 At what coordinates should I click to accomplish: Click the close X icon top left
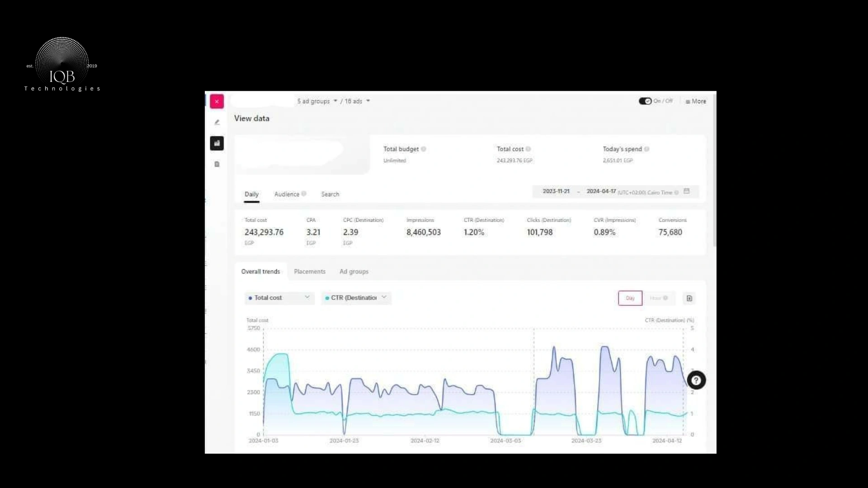pos(217,101)
